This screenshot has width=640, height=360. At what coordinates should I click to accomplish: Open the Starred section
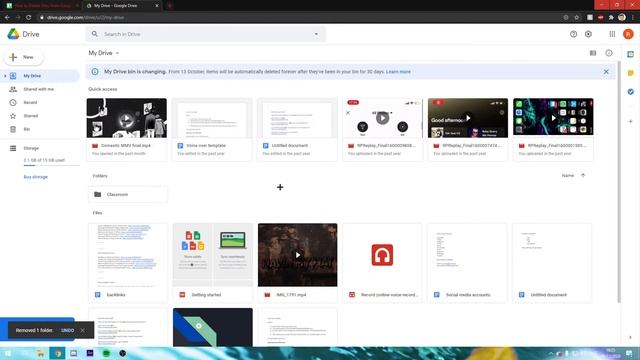(31, 116)
